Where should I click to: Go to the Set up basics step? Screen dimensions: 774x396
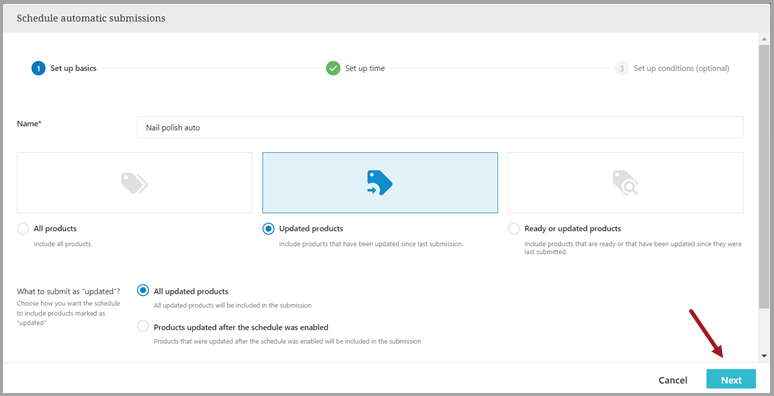[x=73, y=68]
